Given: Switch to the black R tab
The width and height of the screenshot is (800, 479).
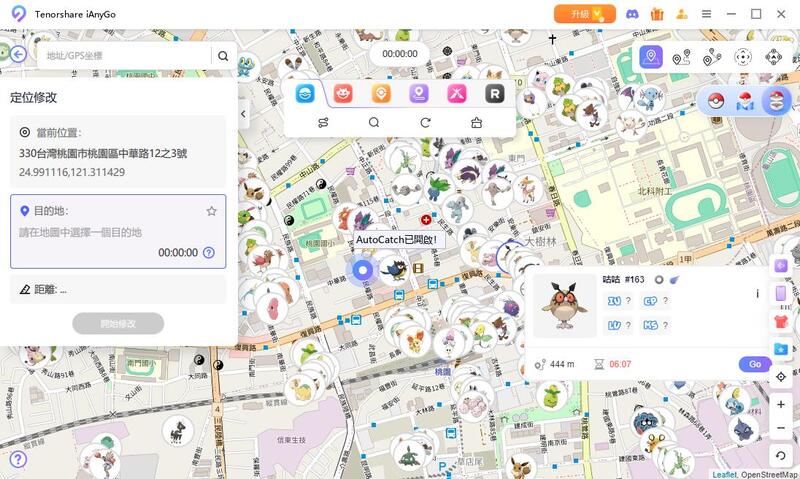Looking at the screenshot, I should 494,94.
